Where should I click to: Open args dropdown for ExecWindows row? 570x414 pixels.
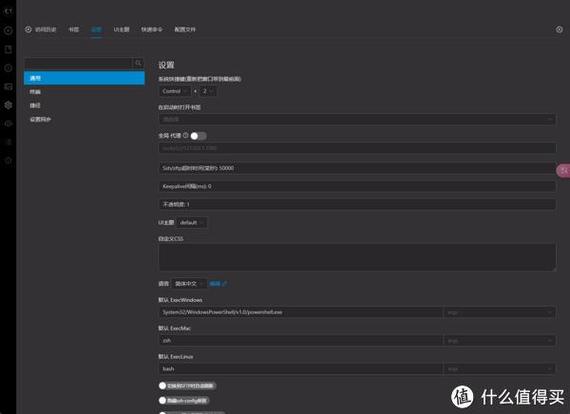(499, 312)
